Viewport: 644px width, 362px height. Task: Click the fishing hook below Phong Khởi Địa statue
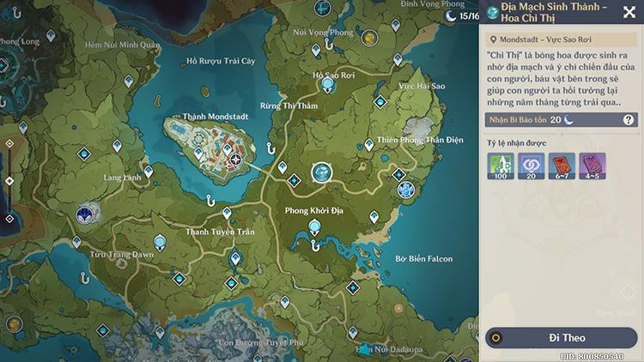[x=314, y=245]
